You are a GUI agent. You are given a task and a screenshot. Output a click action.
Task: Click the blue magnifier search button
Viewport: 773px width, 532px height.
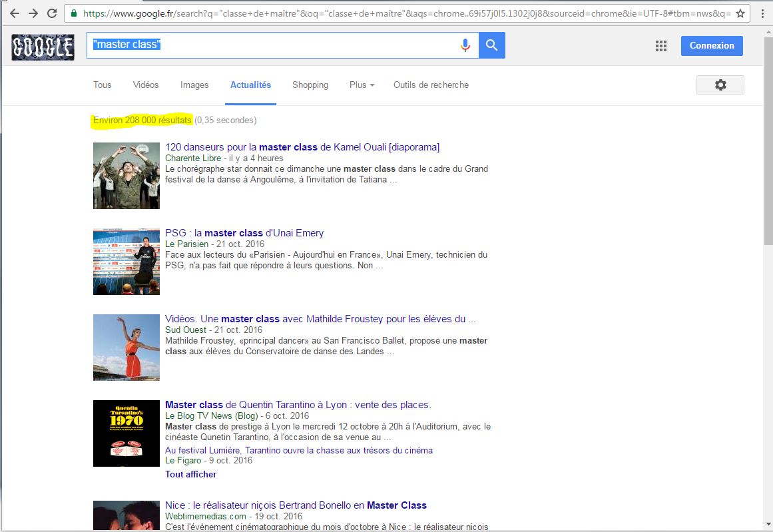pyautogui.click(x=492, y=45)
